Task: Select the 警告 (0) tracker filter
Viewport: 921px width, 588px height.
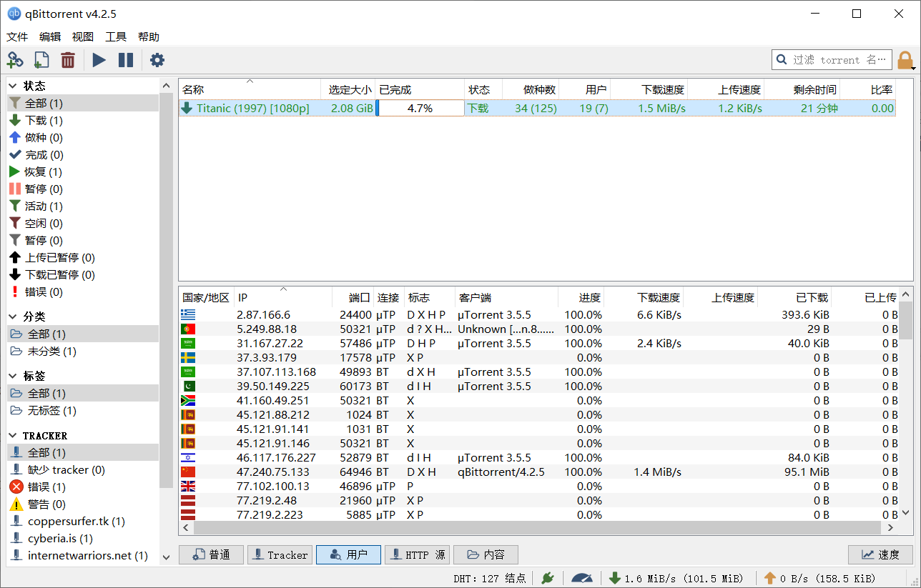Action: point(83,504)
